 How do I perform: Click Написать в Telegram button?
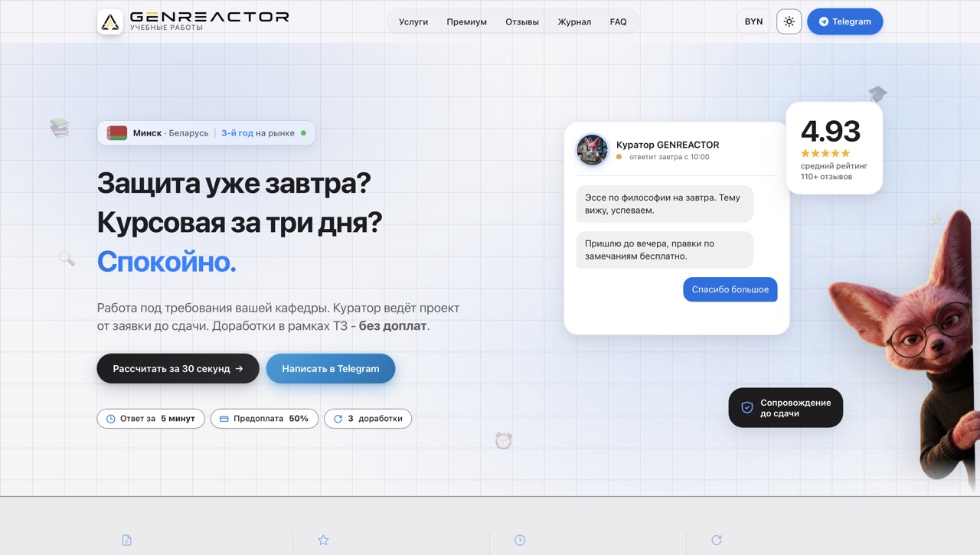click(331, 368)
